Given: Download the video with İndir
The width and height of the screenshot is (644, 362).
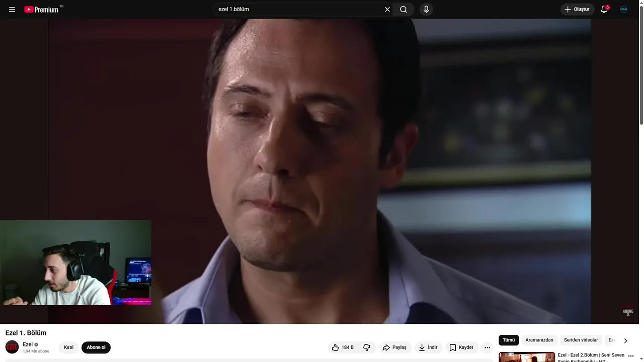Looking at the screenshot, I should (428, 347).
